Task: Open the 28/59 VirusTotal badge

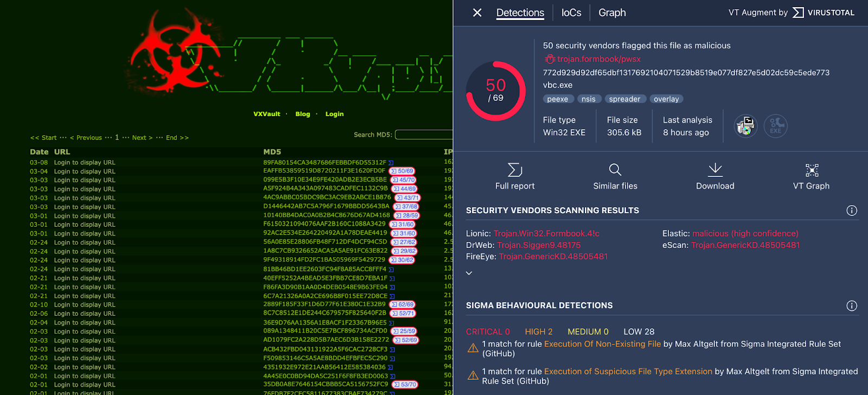Action: click(407, 215)
